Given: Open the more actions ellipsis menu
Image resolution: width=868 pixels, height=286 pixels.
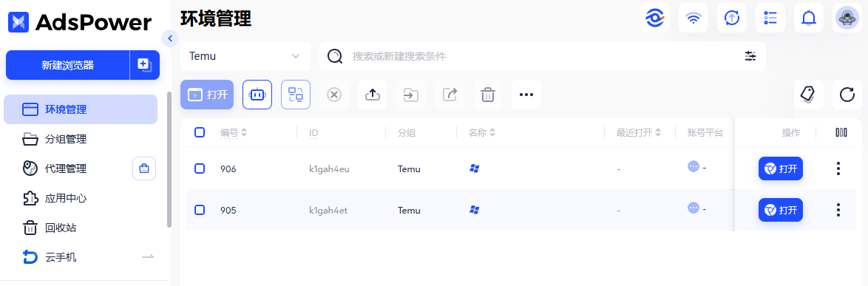Looking at the screenshot, I should 526,95.
